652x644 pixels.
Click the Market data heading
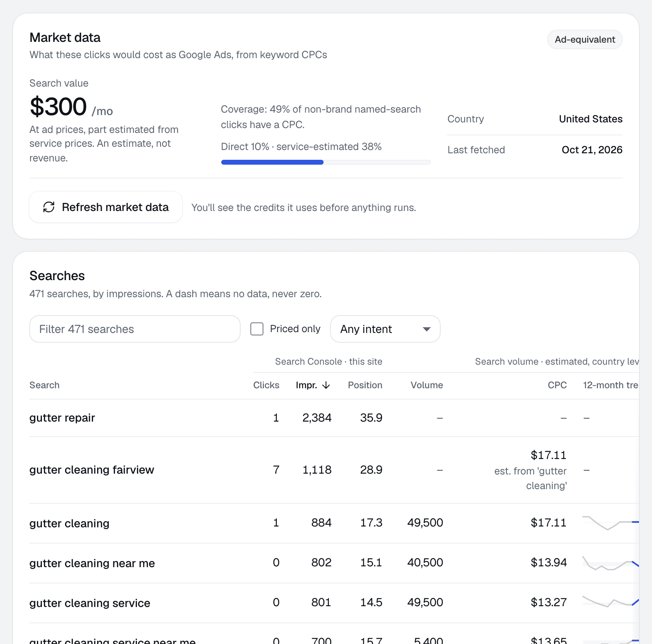point(65,37)
